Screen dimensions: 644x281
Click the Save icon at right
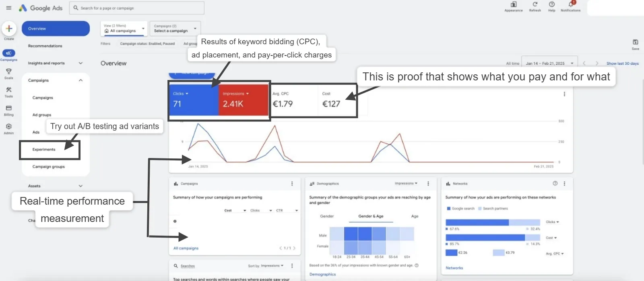[x=635, y=43]
